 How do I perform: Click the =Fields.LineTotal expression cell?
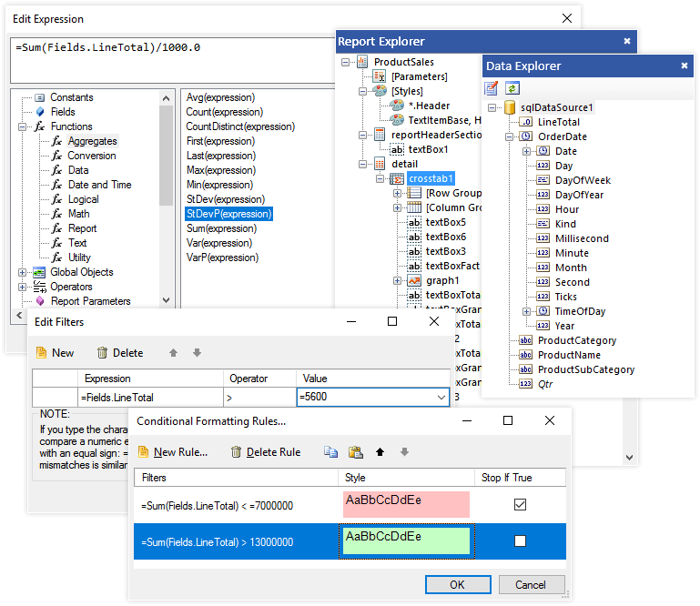[150, 397]
